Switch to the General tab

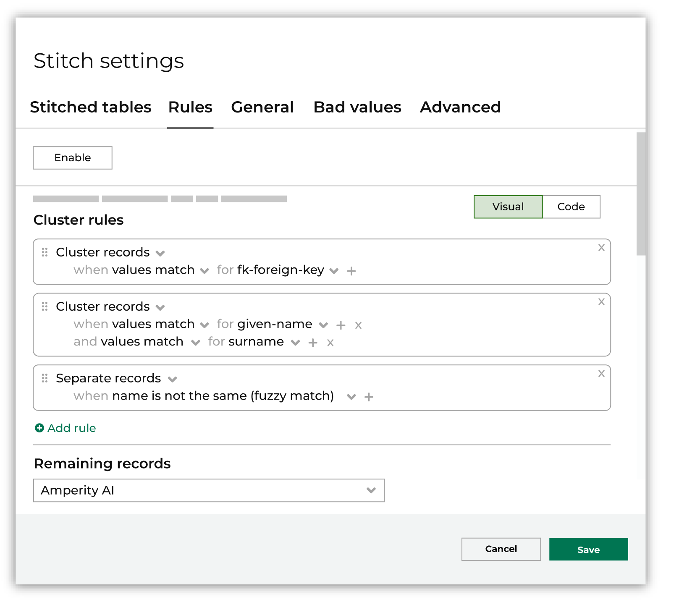[262, 107]
